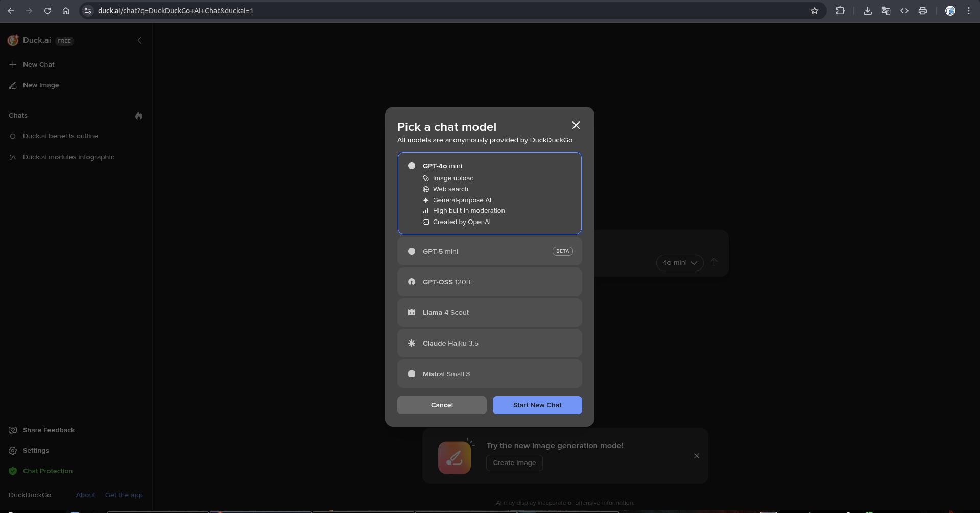Choose the Claude Haiku 3.5 model
The height and width of the screenshot is (513, 980).
click(489, 343)
